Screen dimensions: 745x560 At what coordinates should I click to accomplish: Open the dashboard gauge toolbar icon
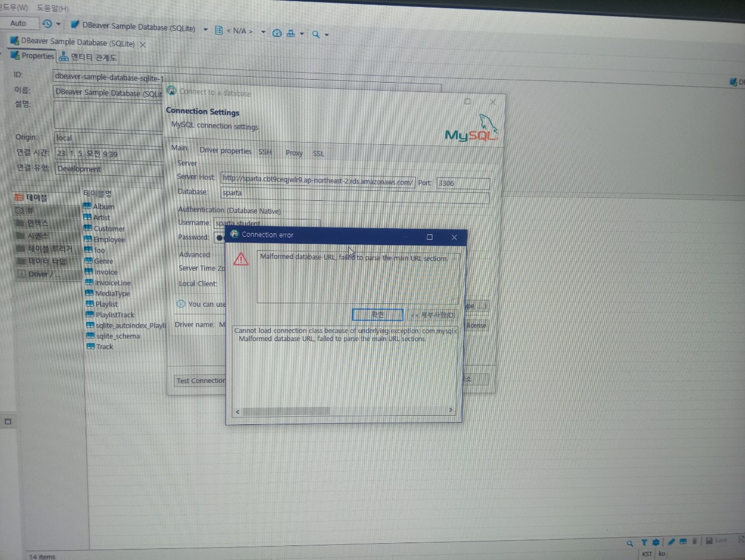(277, 33)
